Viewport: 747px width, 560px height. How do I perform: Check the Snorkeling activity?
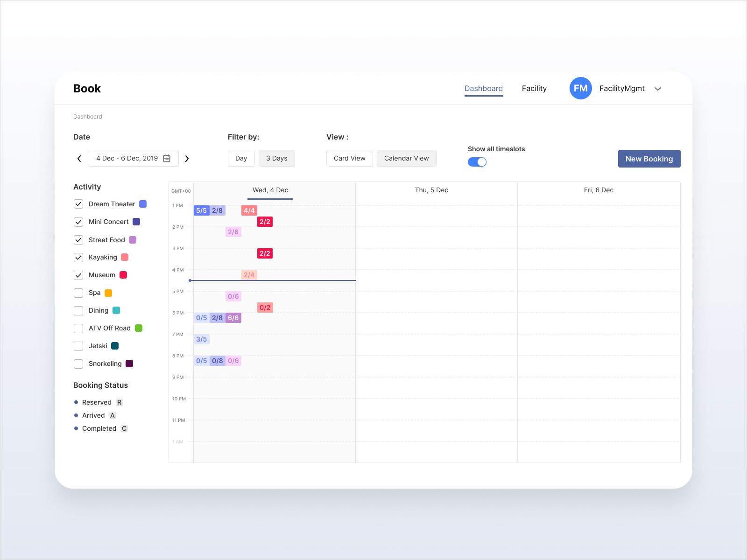pos(78,364)
